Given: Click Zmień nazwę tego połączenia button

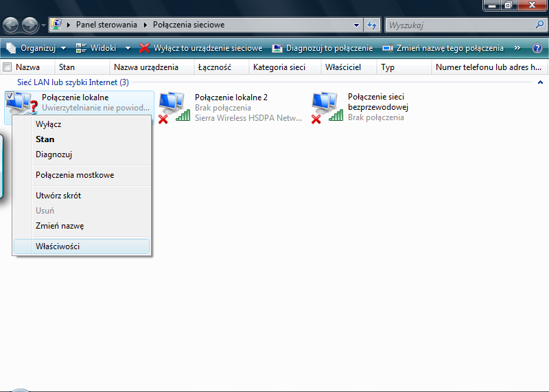Looking at the screenshot, I should click(443, 49).
